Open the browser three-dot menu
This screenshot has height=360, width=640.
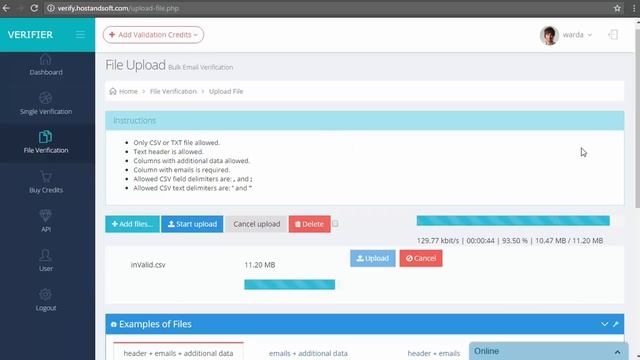click(634, 8)
